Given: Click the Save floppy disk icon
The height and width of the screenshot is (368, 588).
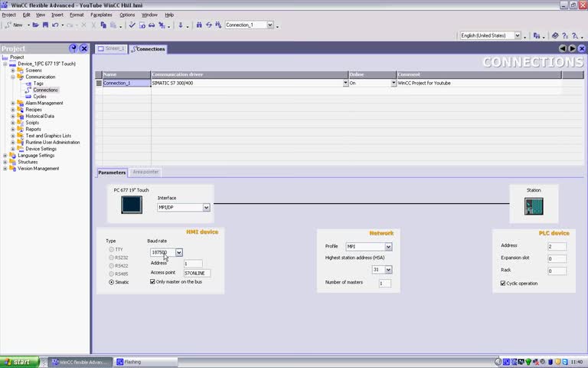Looking at the screenshot, I should (x=45, y=25).
